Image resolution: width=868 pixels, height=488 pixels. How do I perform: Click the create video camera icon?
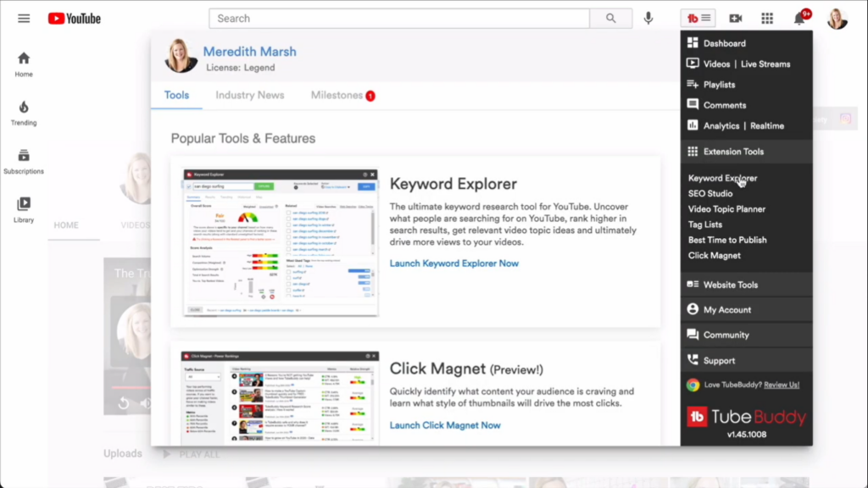(x=735, y=19)
